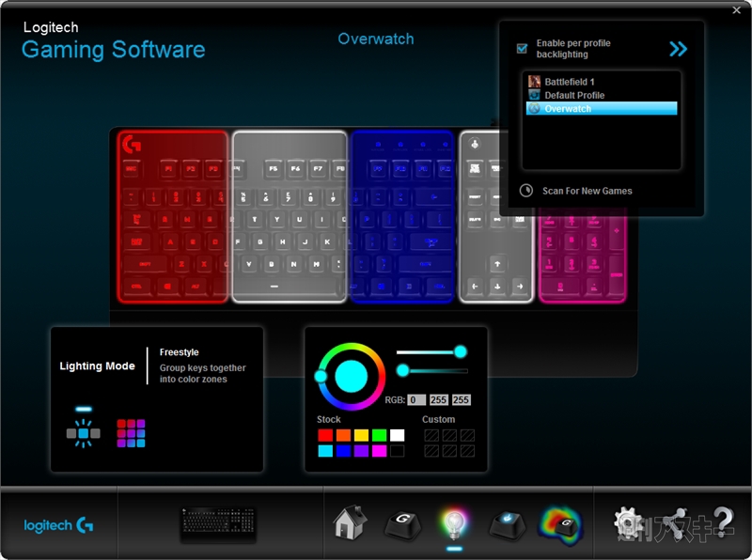Pick the white stock color swatch
Screen dimensions: 752x560
click(397, 435)
